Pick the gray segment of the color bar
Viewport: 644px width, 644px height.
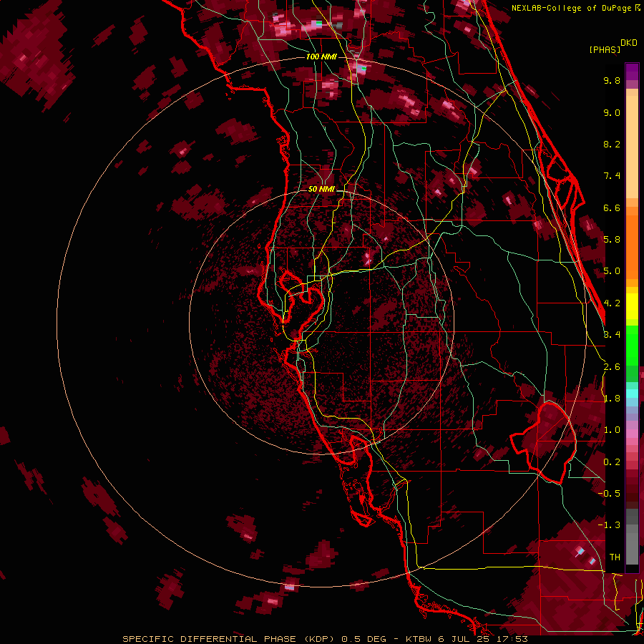(632, 537)
